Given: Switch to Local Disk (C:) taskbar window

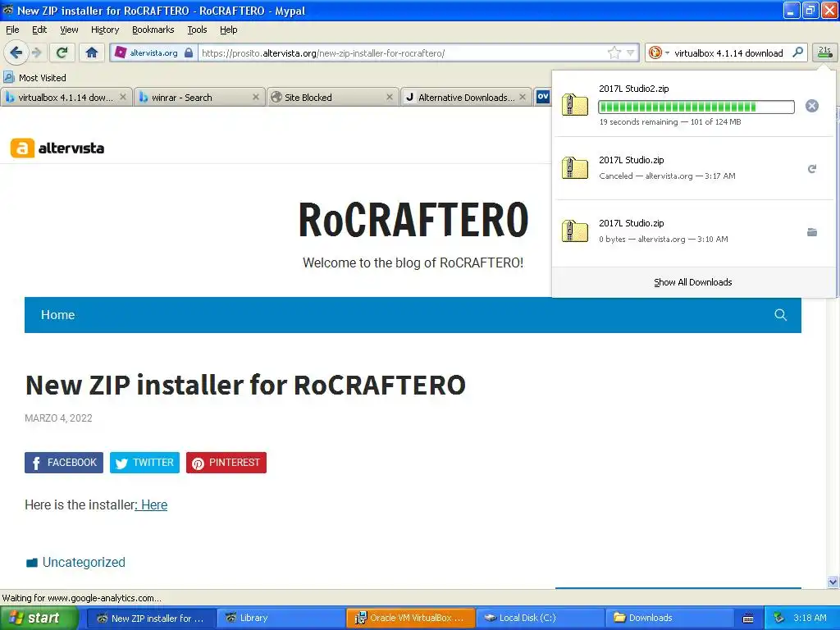Looking at the screenshot, I should pos(540,618).
